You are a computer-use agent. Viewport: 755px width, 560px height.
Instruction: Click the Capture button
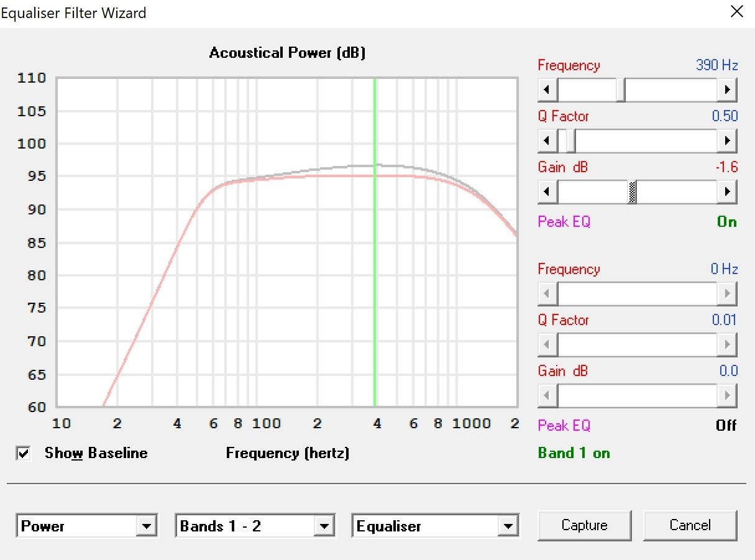click(584, 525)
